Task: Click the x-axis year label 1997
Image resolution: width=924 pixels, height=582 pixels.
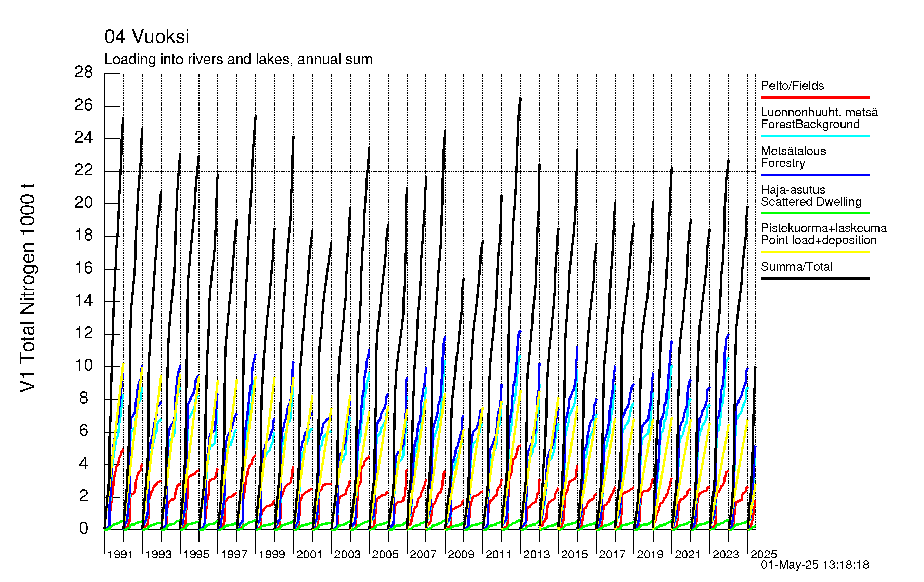Action: 234,554
